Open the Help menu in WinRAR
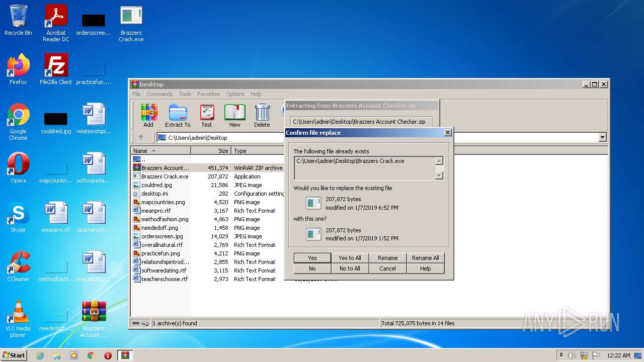The image size is (644, 362). coord(256,94)
